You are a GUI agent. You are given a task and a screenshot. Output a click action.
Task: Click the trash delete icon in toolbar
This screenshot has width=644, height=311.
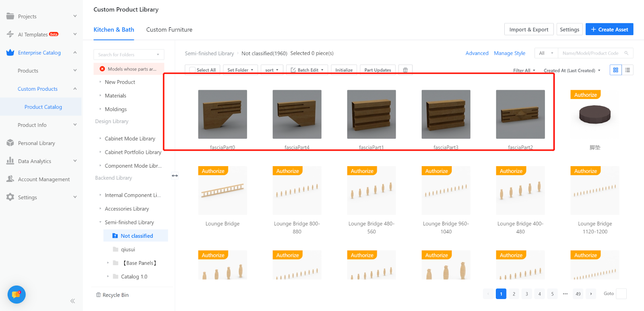[405, 70]
